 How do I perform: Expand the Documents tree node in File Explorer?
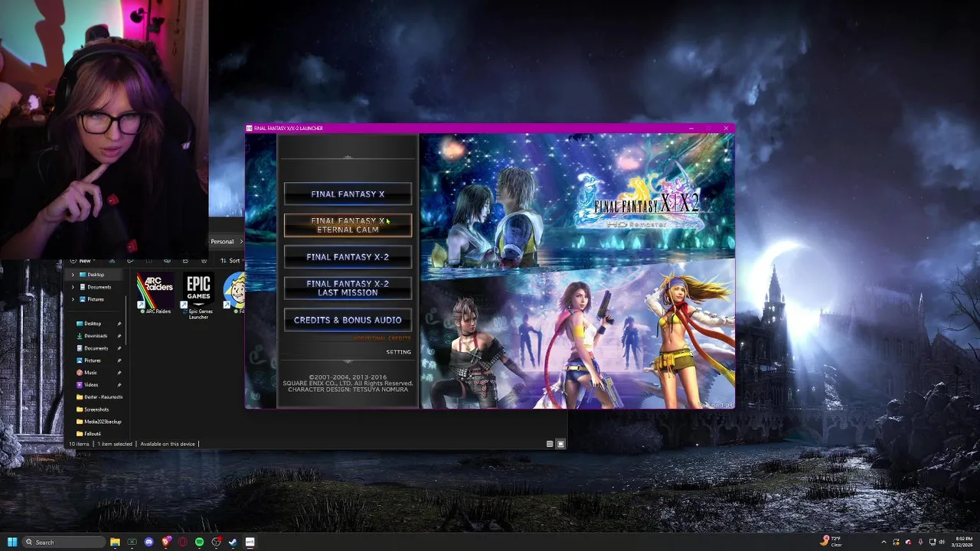pyautogui.click(x=73, y=287)
